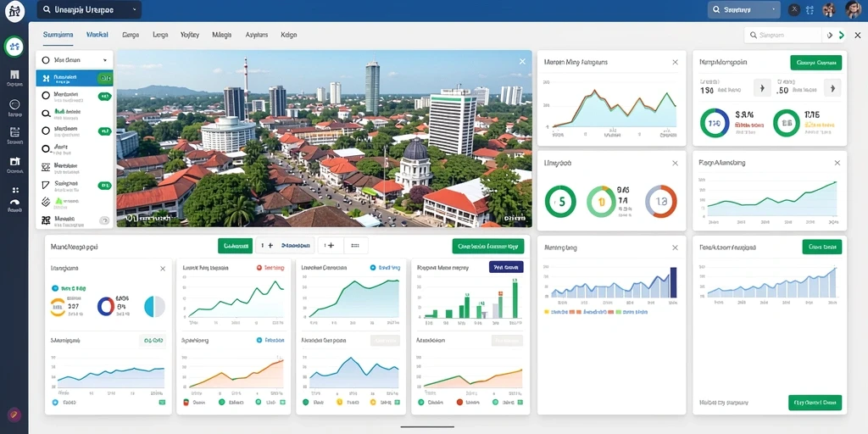
Task: Select the underlined active tab in the tab row
Action: pyautogui.click(x=58, y=34)
